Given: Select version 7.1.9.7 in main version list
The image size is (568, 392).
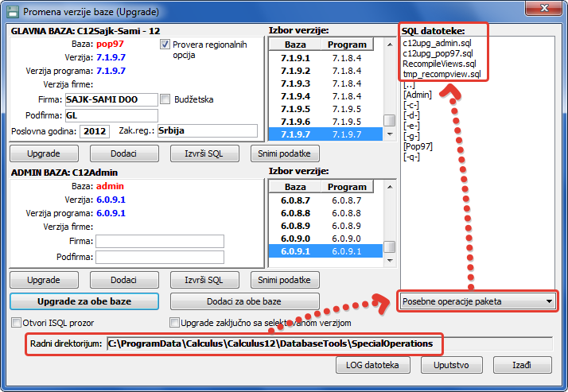Looking at the screenshot, I should (325, 134).
